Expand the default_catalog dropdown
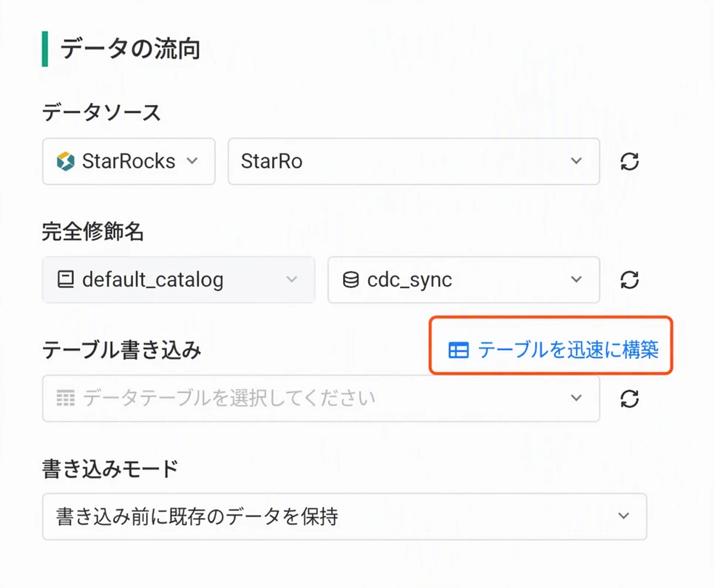Image resolution: width=714 pixels, height=588 pixels. point(179,280)
